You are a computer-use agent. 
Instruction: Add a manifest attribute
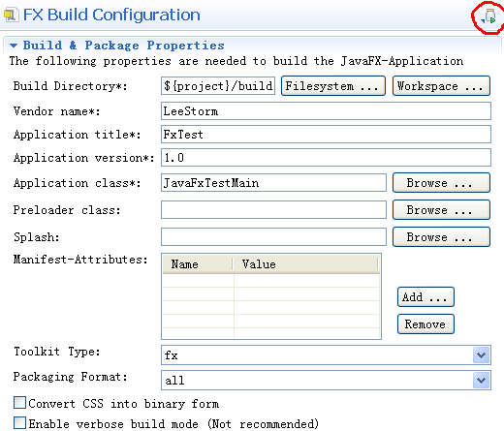coord(425,296)
